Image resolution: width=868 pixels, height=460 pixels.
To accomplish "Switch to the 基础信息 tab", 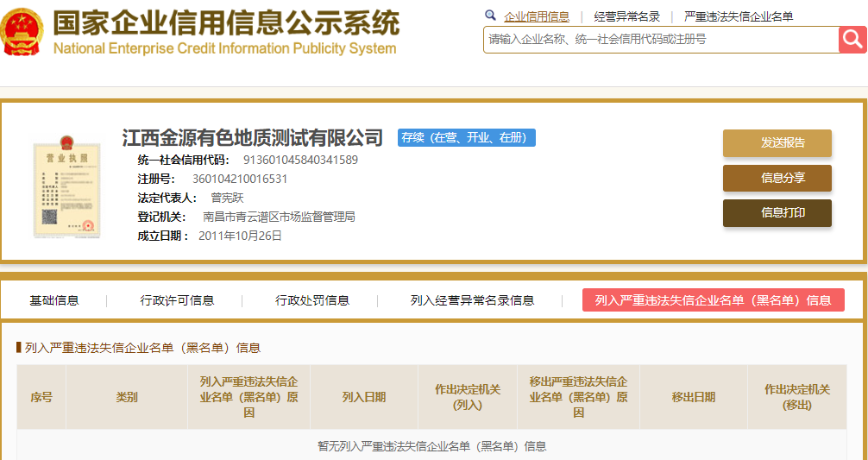I will pyautogui.click(x=54, y=300).
